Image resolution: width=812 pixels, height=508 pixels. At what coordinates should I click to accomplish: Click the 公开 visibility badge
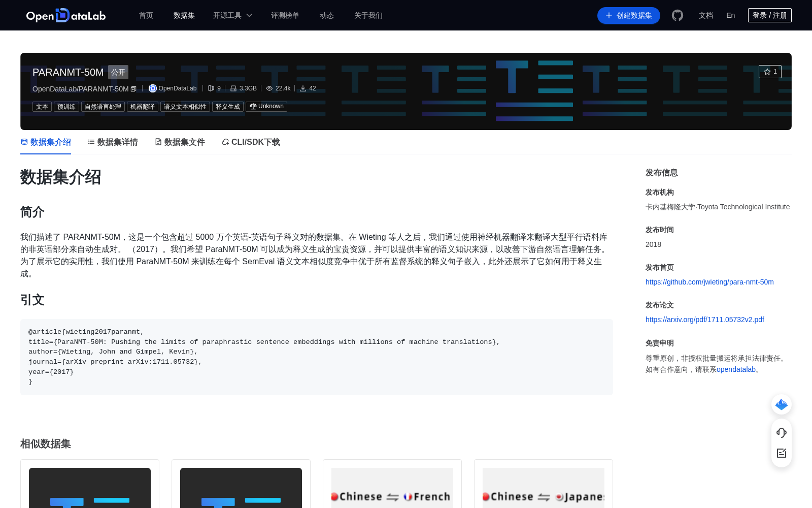coord(118,72)
